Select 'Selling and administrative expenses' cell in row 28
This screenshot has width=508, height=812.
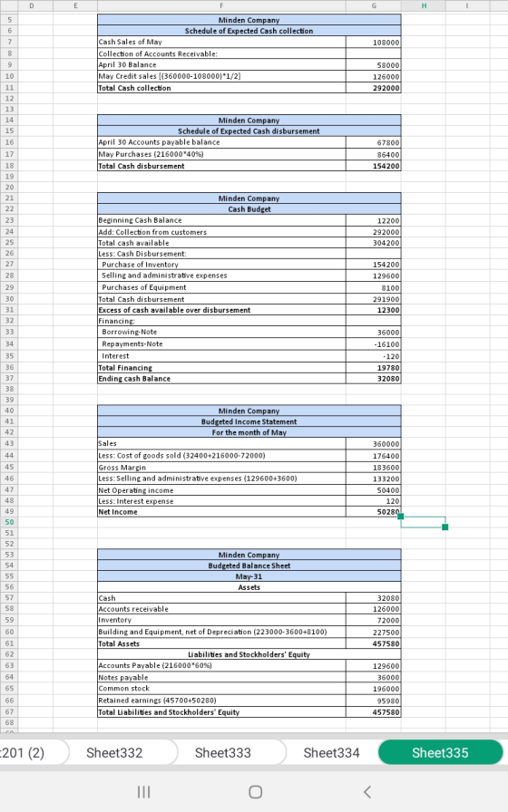coord(221,275)
